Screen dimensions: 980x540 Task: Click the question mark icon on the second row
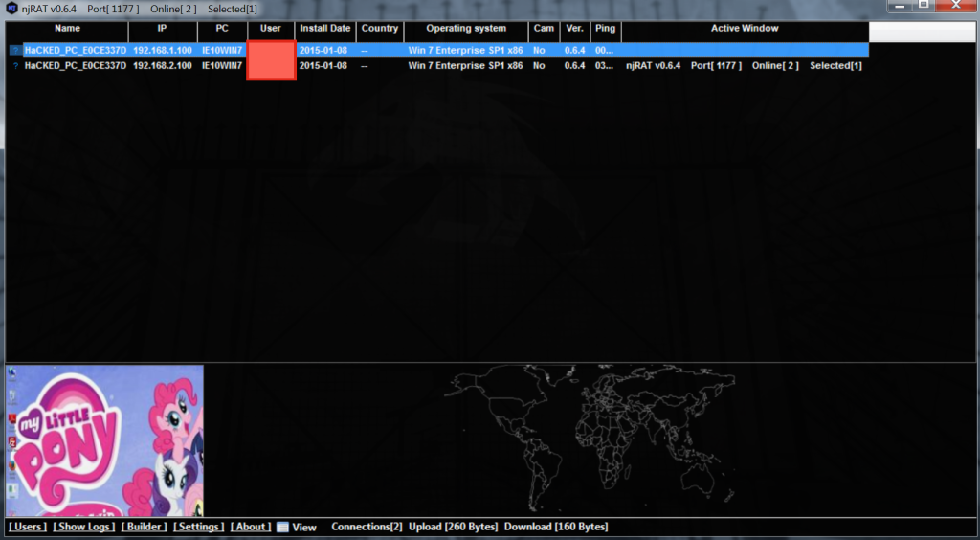pyautogui.click(x=15, y=66)
